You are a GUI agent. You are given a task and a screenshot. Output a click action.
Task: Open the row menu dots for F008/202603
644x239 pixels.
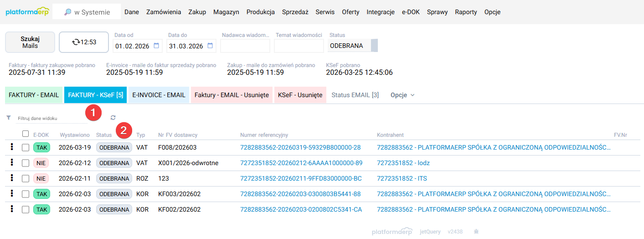pos(11,147)
